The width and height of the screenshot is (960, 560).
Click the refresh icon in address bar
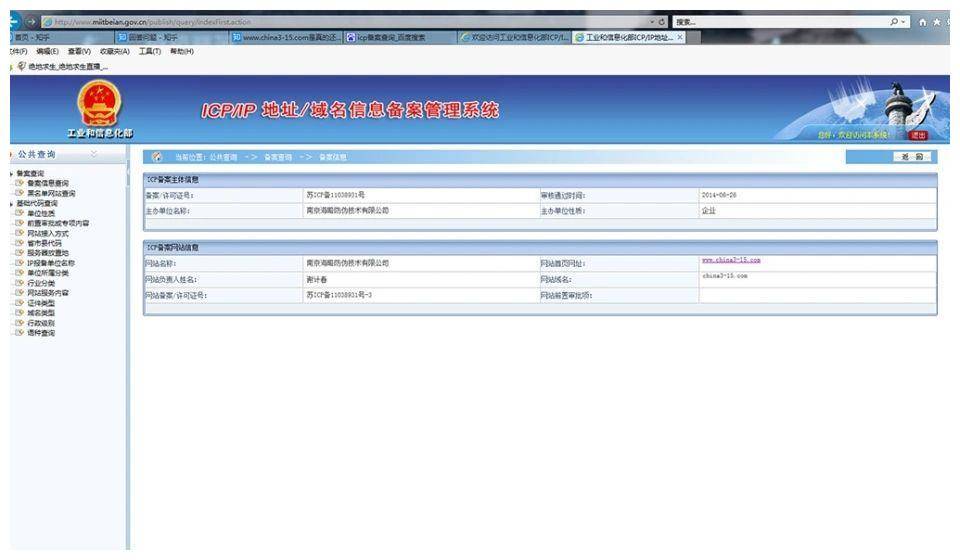click(x=663, y=21)
